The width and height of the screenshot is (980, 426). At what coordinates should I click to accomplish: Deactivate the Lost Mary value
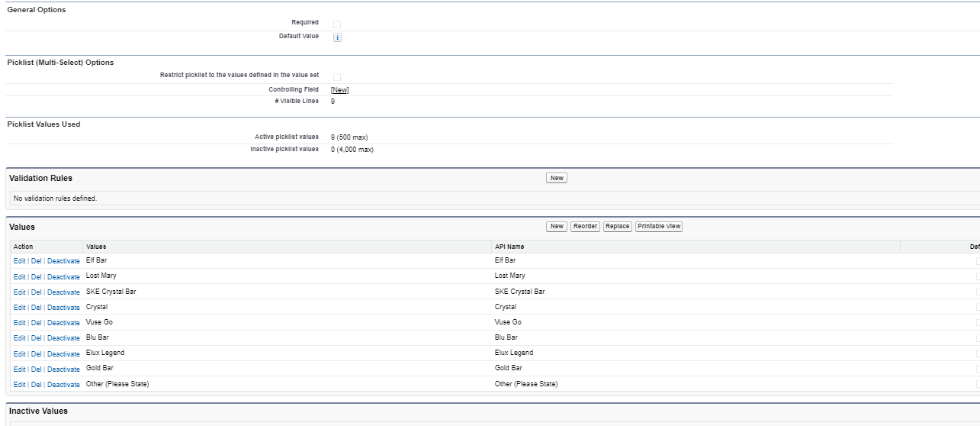coord(63,276)
